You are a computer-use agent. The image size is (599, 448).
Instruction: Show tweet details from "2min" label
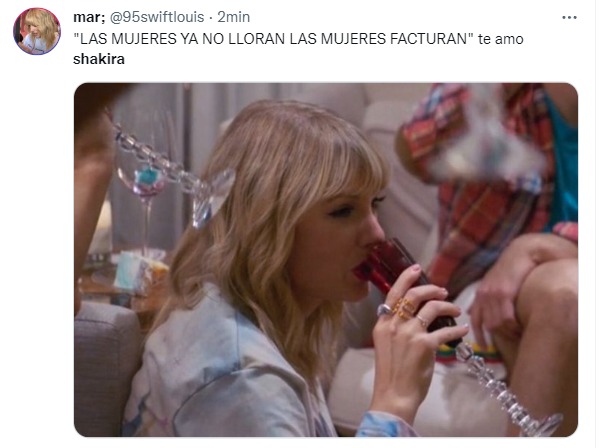pyautogui.click(x=233, y=17)
